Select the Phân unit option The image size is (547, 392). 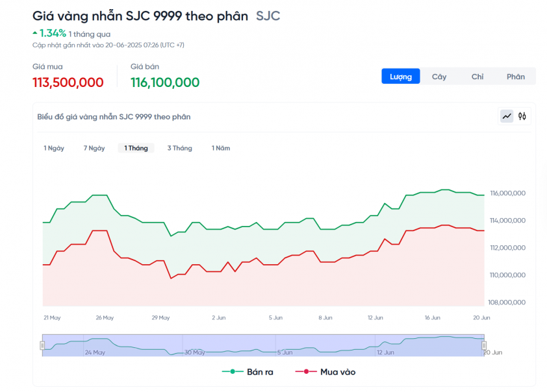516,77
